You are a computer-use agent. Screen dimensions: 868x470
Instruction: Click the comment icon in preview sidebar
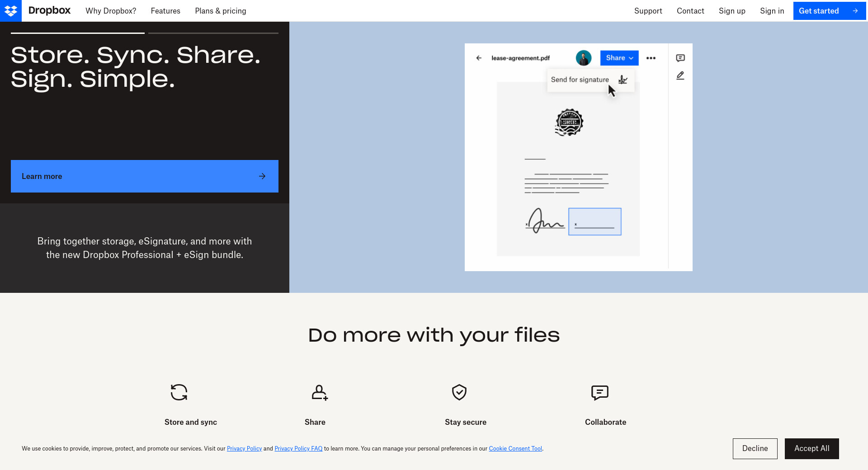click(680, 58)
